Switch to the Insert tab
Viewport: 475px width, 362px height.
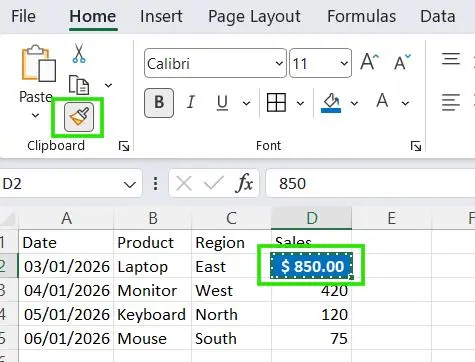tap(161, 16)
